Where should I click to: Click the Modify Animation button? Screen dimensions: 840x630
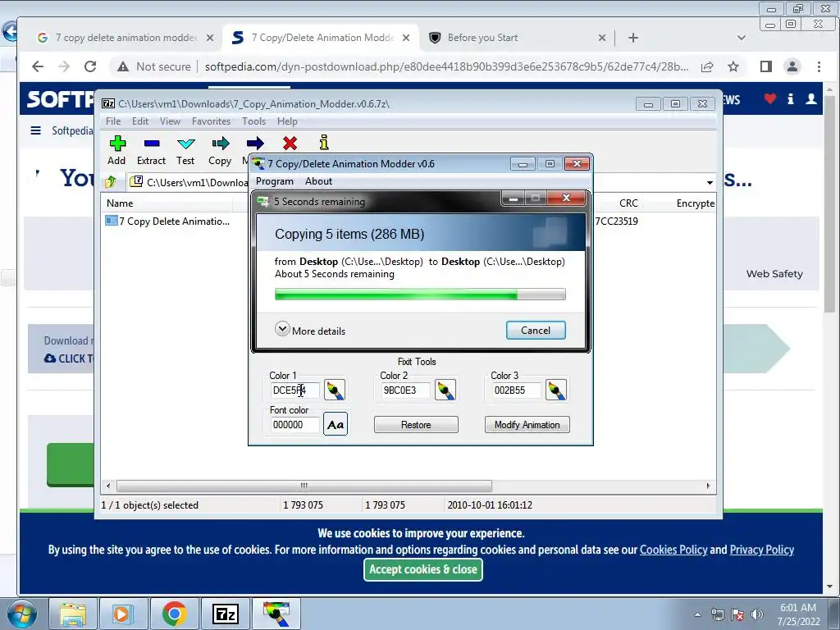527,425
